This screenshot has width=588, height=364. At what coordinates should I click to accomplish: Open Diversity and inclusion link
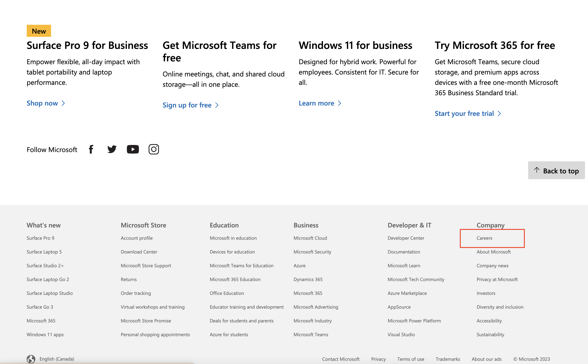500,307
